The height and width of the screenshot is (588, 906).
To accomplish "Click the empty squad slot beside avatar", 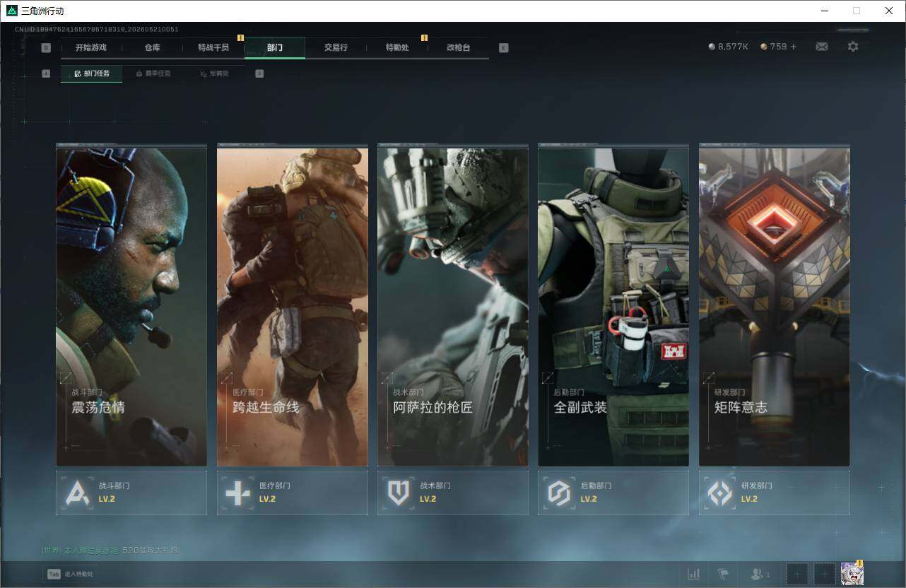I will click(825, 574).
